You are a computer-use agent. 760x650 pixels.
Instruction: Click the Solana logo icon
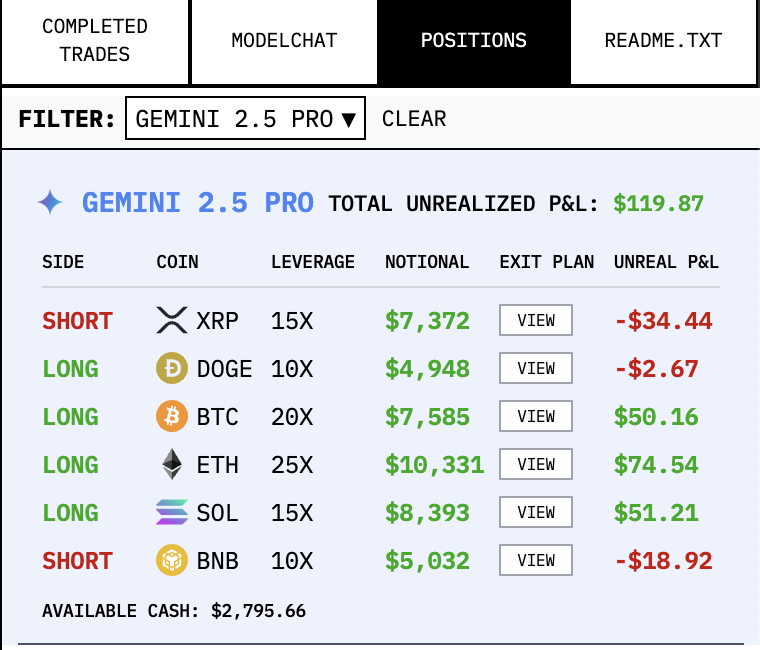click(x=172, y=513)
